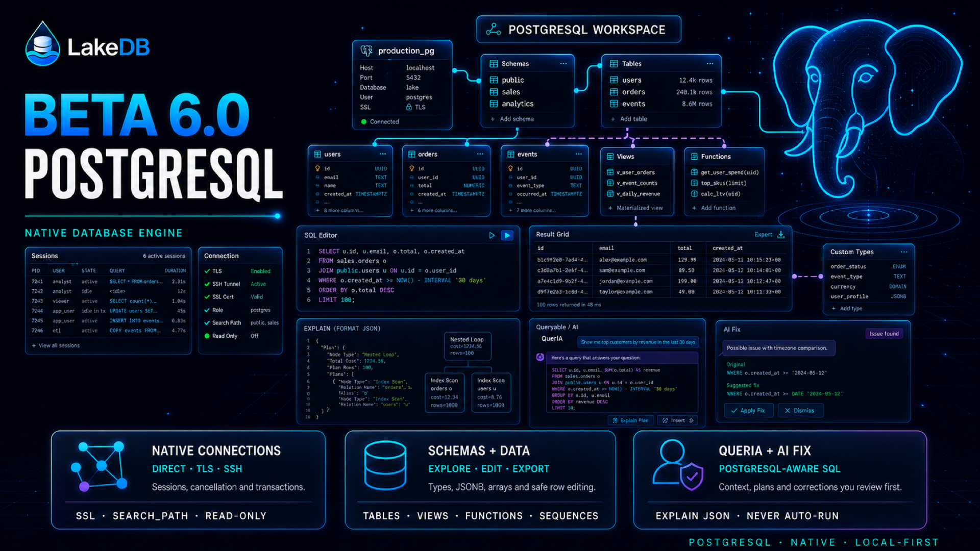
Task: Open the Schemas panel more options menu
Action: [x=563, y=64]
